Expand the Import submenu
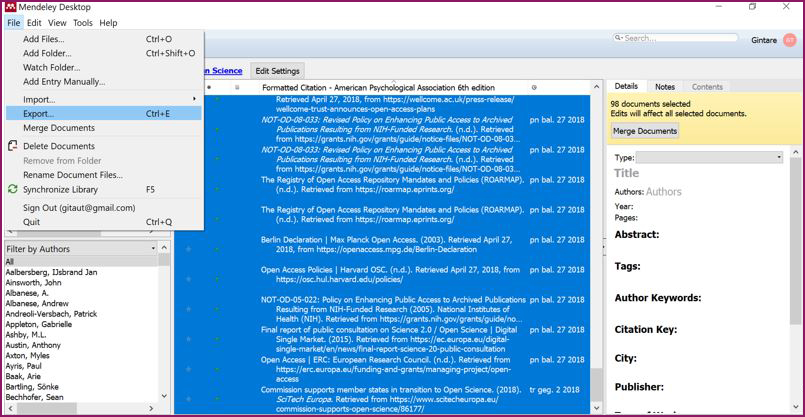The image size is (805, 417). pyautogui.click(x=102, y=99)
